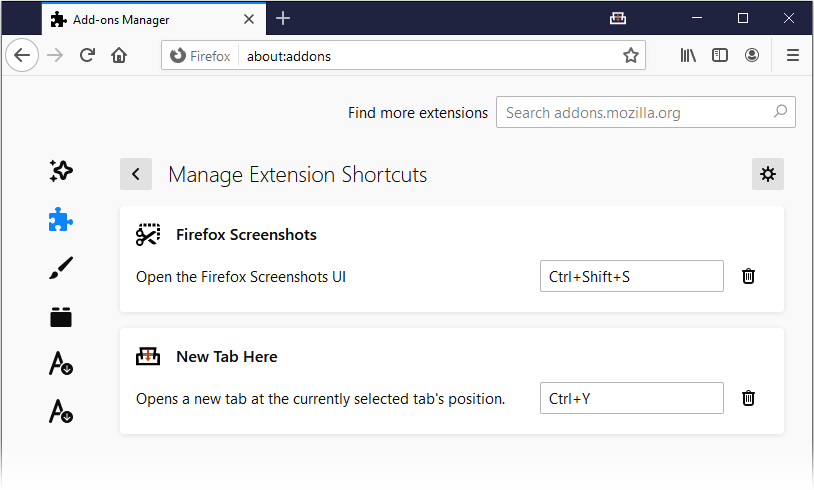
Task: Open the Firefox hamburger menu
Action: [793, 55]
